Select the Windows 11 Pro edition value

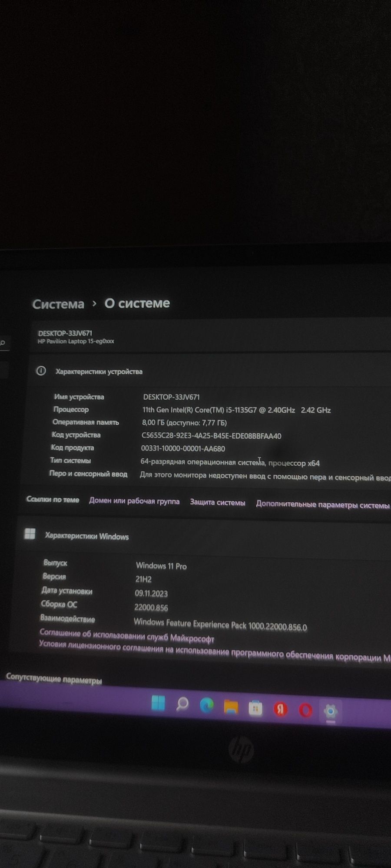(x=161, y=566)
